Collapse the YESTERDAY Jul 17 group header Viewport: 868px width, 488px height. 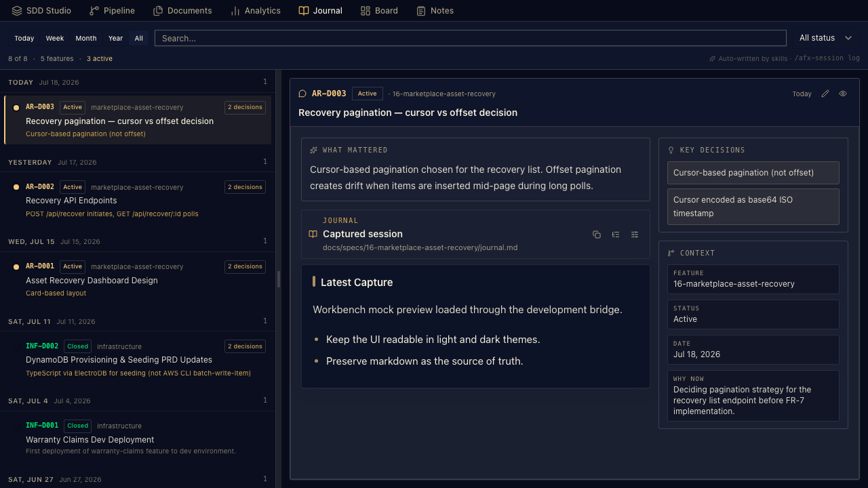(138, 162)
